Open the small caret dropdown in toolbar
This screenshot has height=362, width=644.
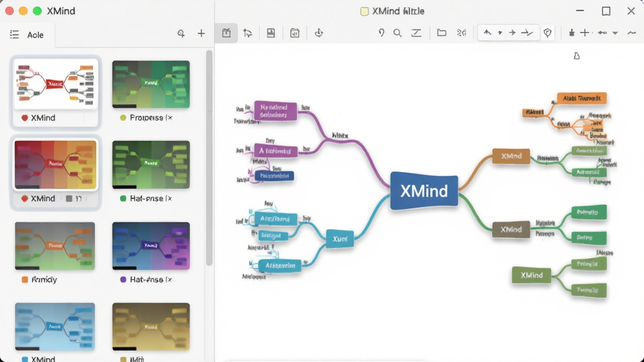pyautogui.click(x=615, y=33)
